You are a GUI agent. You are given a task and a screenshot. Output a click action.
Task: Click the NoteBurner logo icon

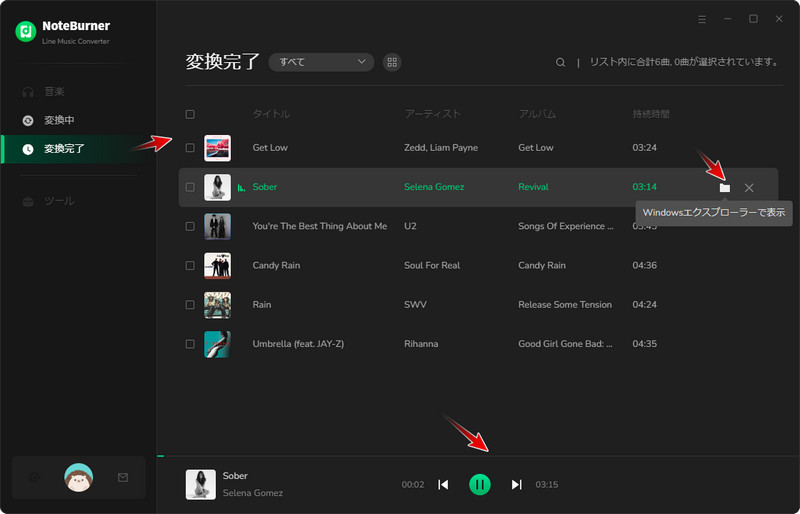26,32
